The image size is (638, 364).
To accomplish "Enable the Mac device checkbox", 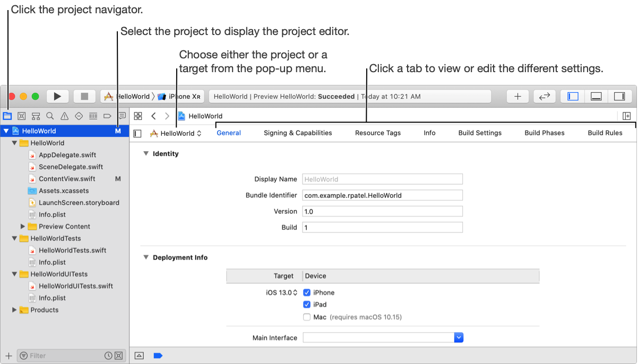I will (307, 317).
